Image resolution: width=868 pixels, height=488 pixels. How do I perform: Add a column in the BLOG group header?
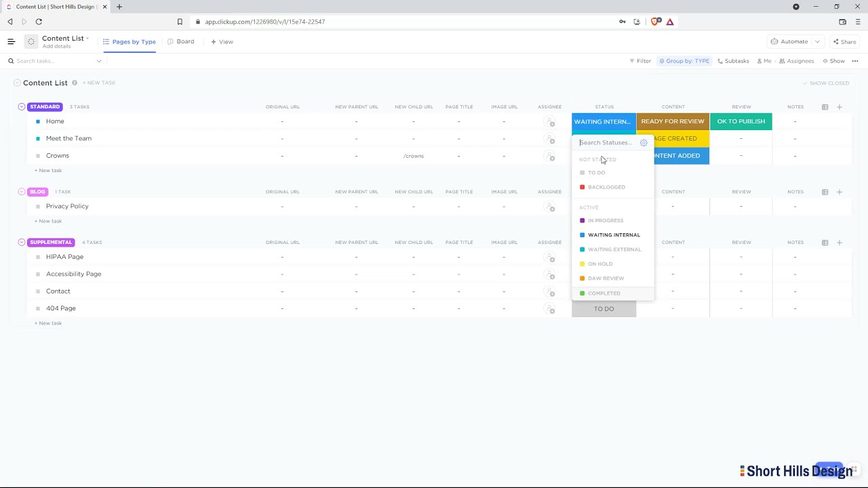click(x=839, y=192)
